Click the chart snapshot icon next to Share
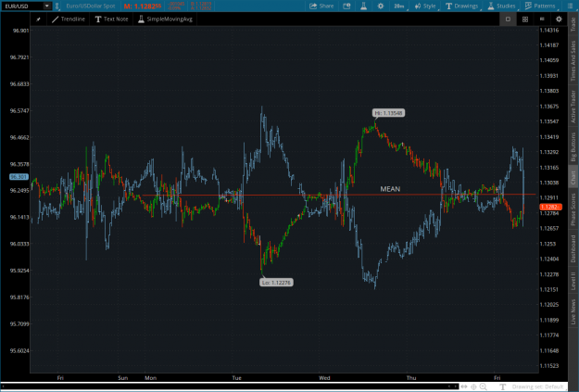579x392 pixels. pyautogui.click(x=346, y=6)
